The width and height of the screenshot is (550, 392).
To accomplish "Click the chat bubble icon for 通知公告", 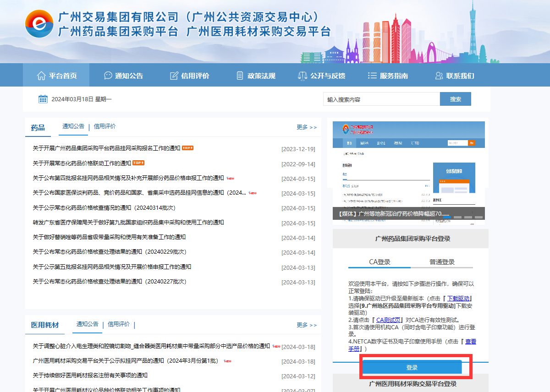I will (x=108, y=76).
